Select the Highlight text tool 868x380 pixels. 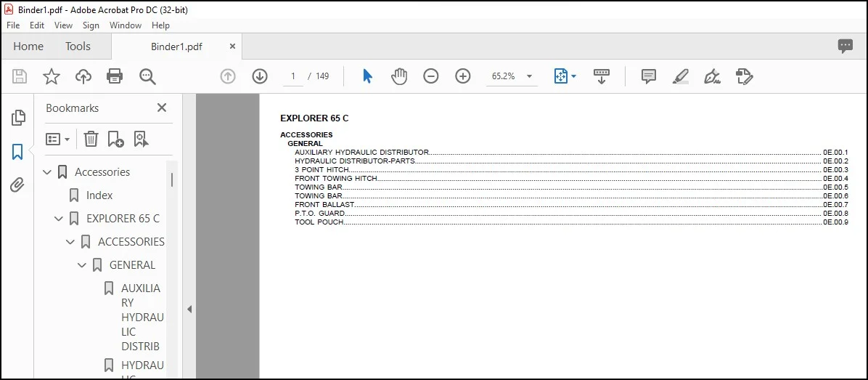pos(680,76)
